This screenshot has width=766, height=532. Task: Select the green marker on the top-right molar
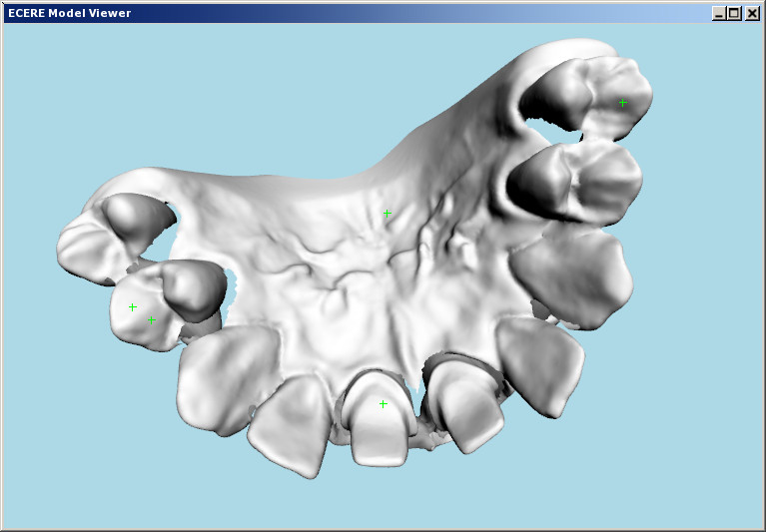623,103
